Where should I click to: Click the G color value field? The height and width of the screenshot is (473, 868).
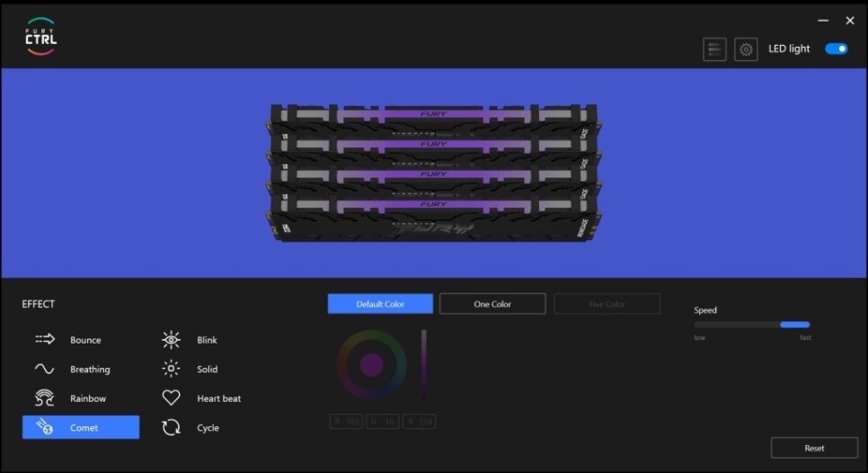[x=383, y=422]
